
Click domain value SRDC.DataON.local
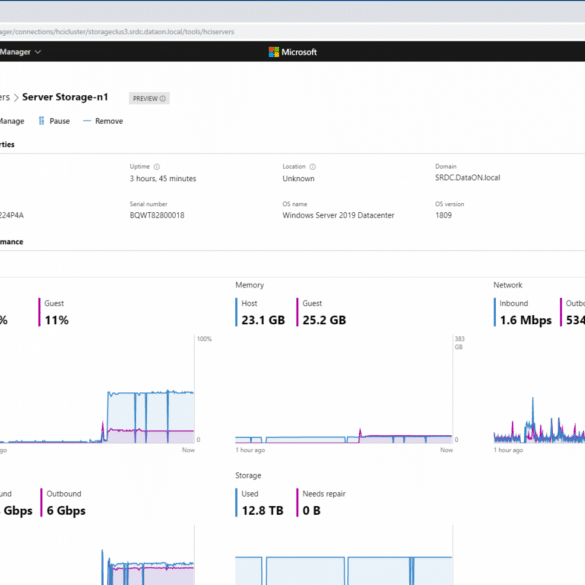pyautogui.click(x=467, y=178)
